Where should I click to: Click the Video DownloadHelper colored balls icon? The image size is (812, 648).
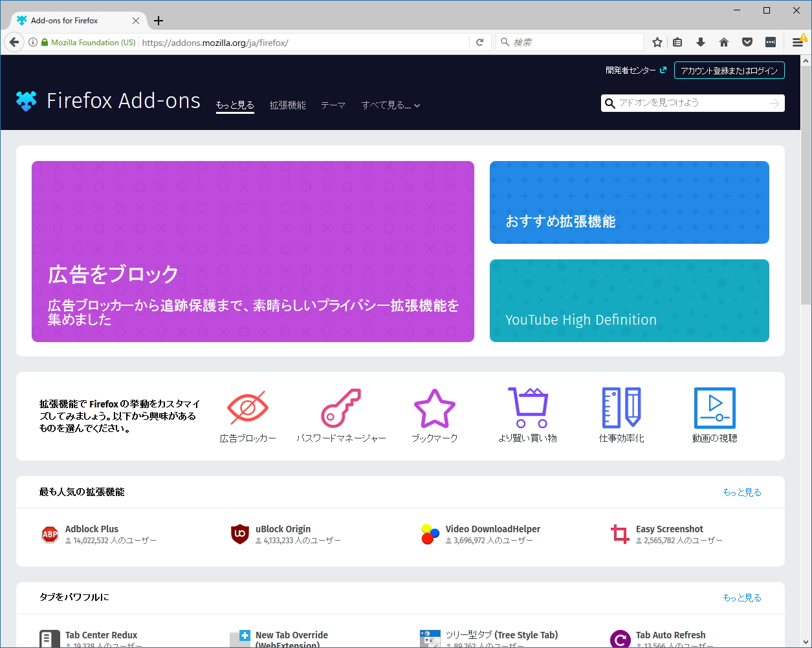point(428,534)
